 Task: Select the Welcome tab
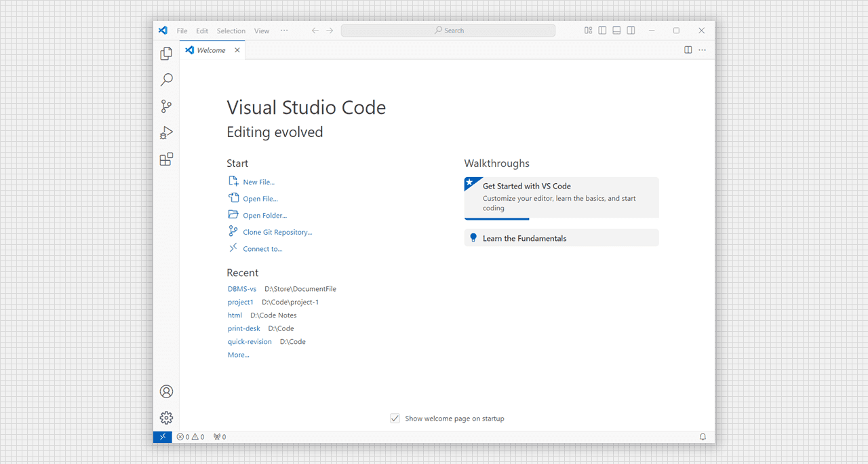tap(212, 50)
